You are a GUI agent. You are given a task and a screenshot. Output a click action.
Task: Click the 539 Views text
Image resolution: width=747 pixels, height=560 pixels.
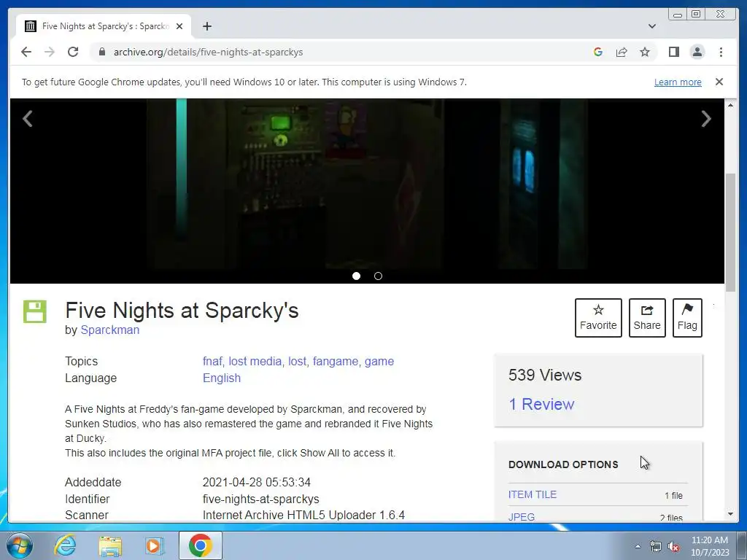[545, 376]
